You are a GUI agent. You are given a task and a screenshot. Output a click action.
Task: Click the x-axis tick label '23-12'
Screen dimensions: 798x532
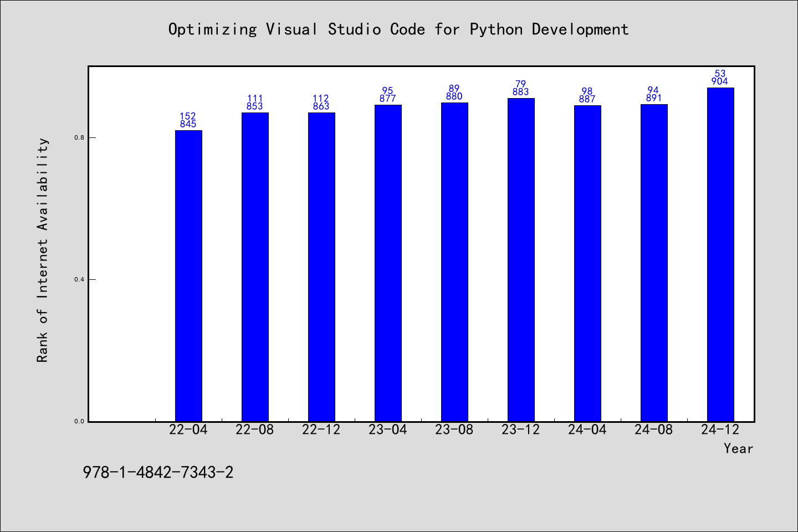(521, 430)
